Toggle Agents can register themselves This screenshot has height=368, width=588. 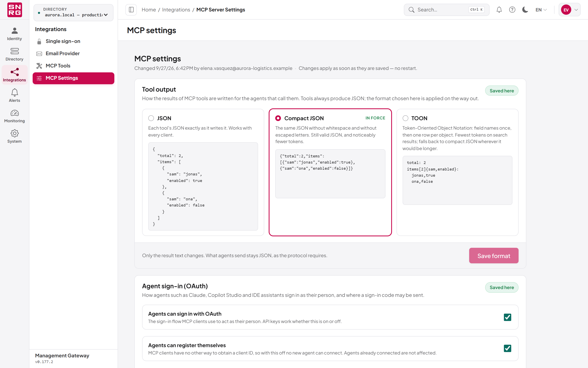tap(507, 348)
